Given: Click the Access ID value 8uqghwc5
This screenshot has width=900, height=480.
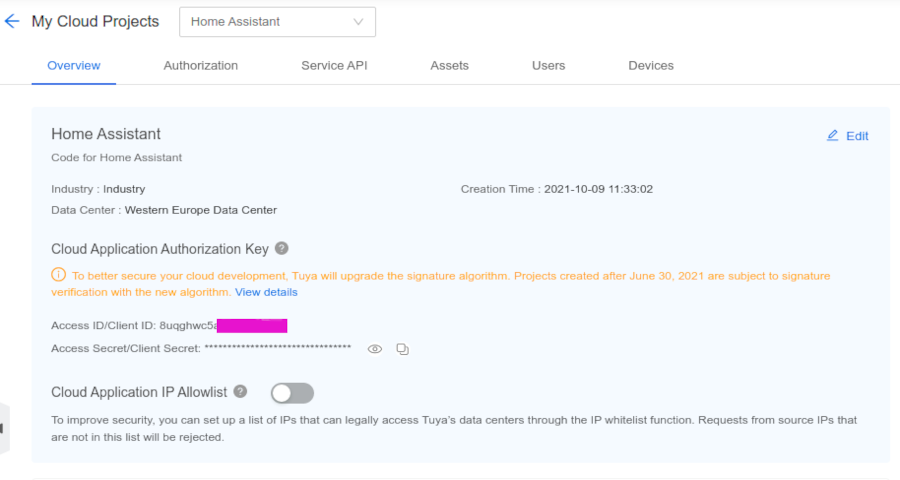Looking at the screenshot, I should click(x=188, y=326).
